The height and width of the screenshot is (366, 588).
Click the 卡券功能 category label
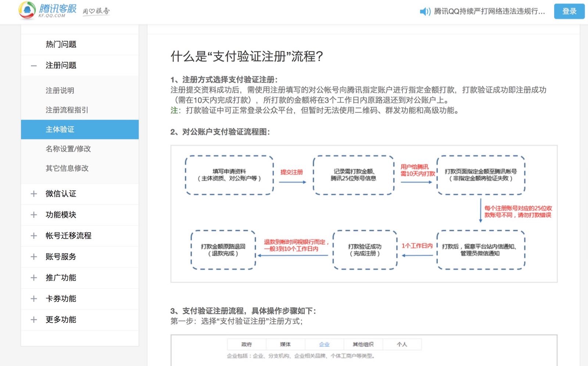tap(61, 298)
